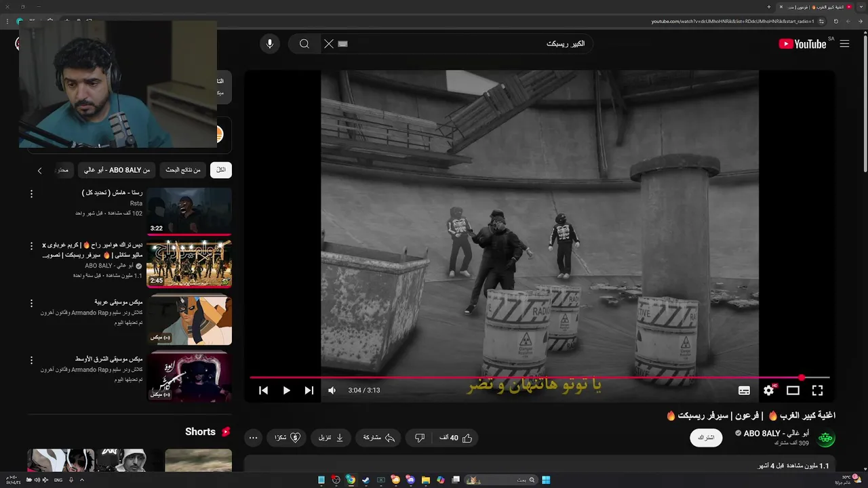
Task: Open options for ميكس موسيقى الشرق الأوسط
Action: click(x=31, y=361)
